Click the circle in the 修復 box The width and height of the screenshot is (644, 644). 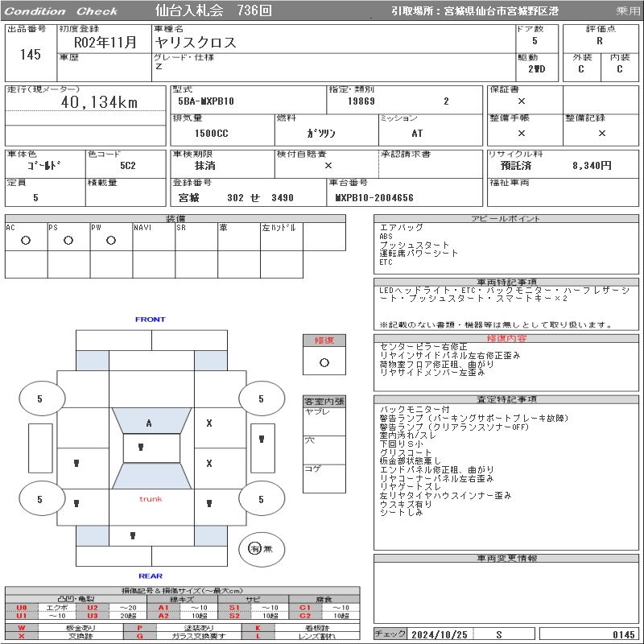324,363
